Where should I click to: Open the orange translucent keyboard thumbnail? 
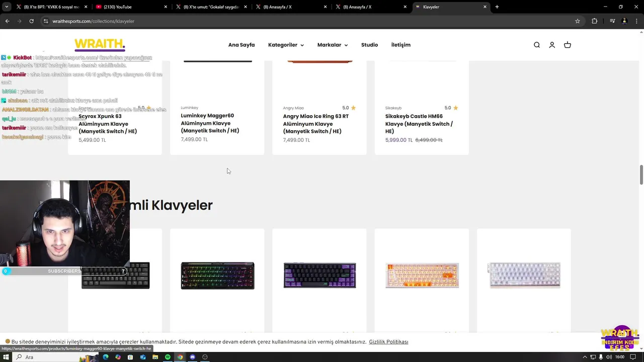coord(422,275)
